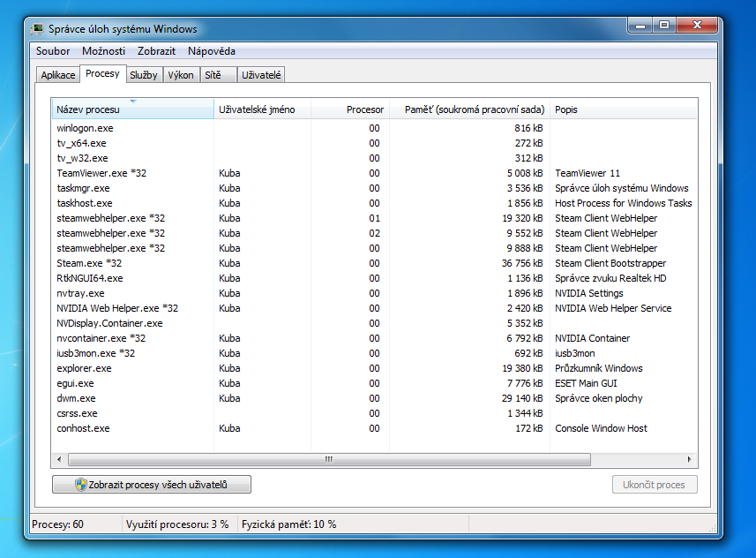Select the taskmgr.exe process

[374, 188]
